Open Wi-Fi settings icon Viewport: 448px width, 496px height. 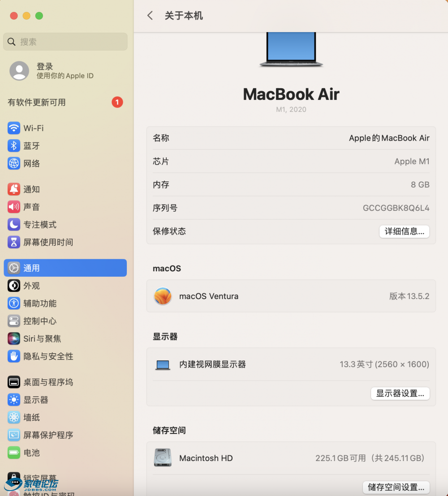pos(13,128)
